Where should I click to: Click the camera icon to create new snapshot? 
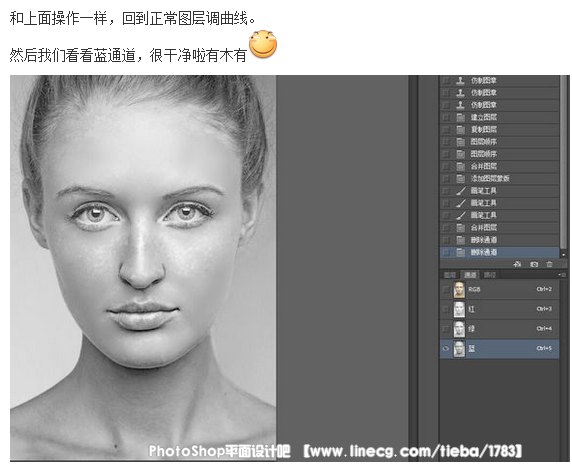coord(534,264)
